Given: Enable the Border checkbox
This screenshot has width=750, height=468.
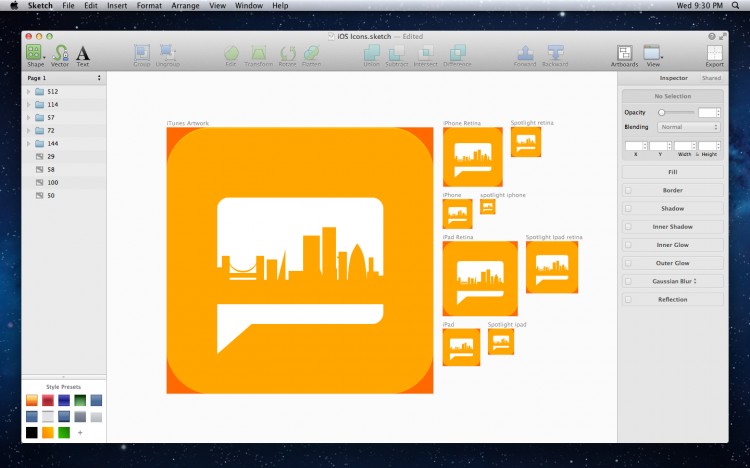Looking at the screenshot, I should 628,190.
